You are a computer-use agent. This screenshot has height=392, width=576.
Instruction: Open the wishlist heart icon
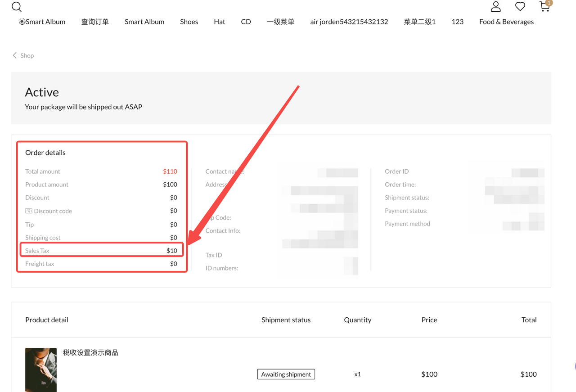520,6
